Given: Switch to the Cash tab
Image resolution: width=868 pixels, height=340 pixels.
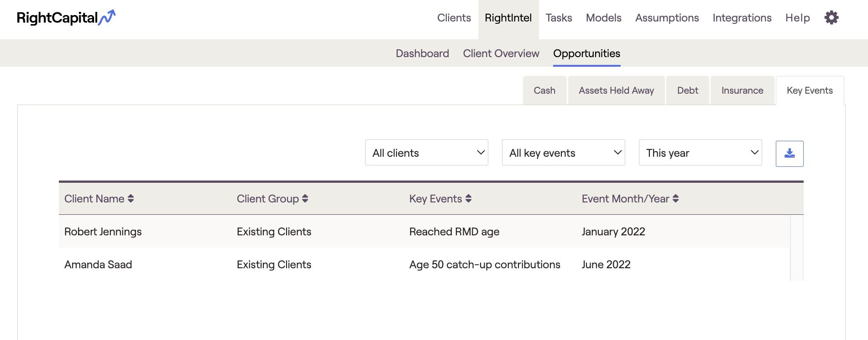Looking at the screenshot, I should 545,90.
